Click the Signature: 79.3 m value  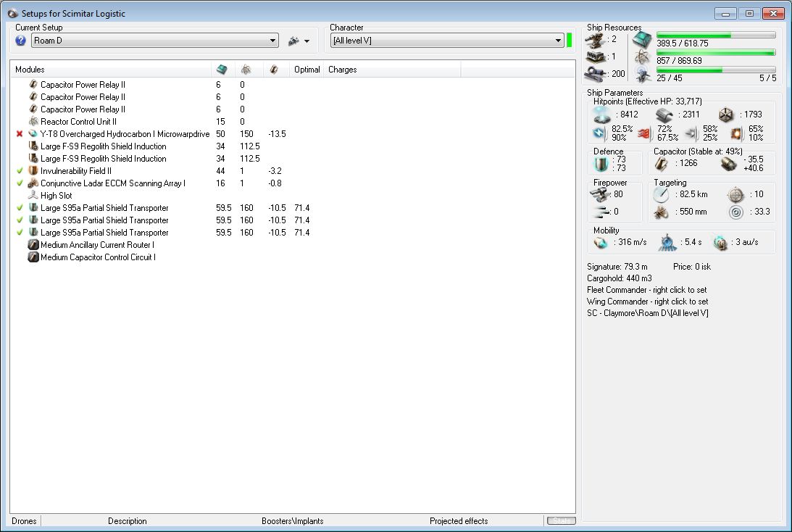pos(617,267)
